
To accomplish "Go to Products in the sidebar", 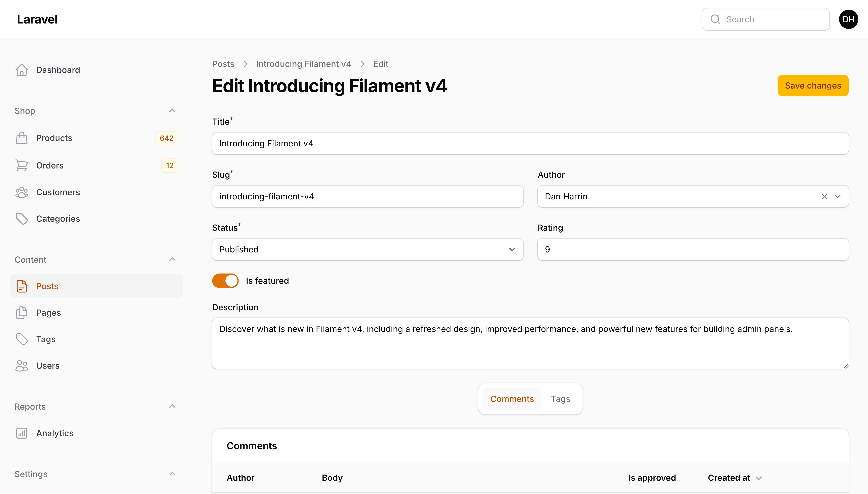I will (96, 138).
